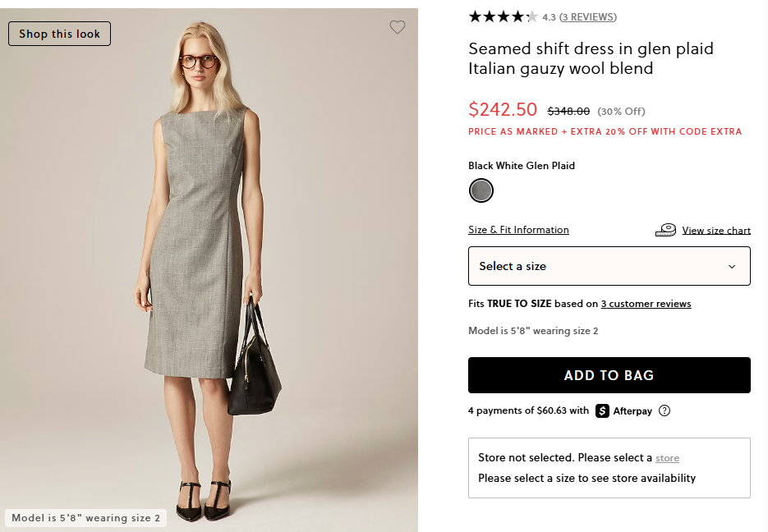Open Size & Fit Information
This screenshot has height=532, width=768.
(518, 230)
